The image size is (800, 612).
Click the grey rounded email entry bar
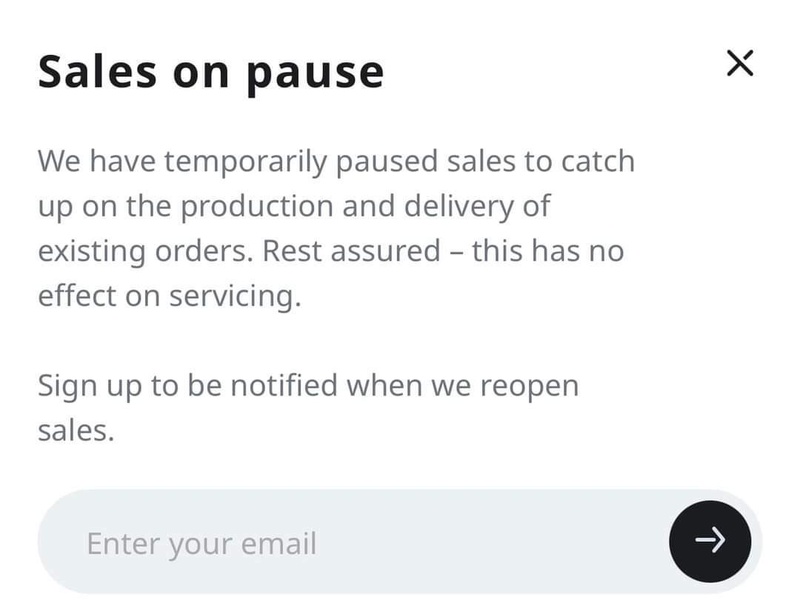400,542
